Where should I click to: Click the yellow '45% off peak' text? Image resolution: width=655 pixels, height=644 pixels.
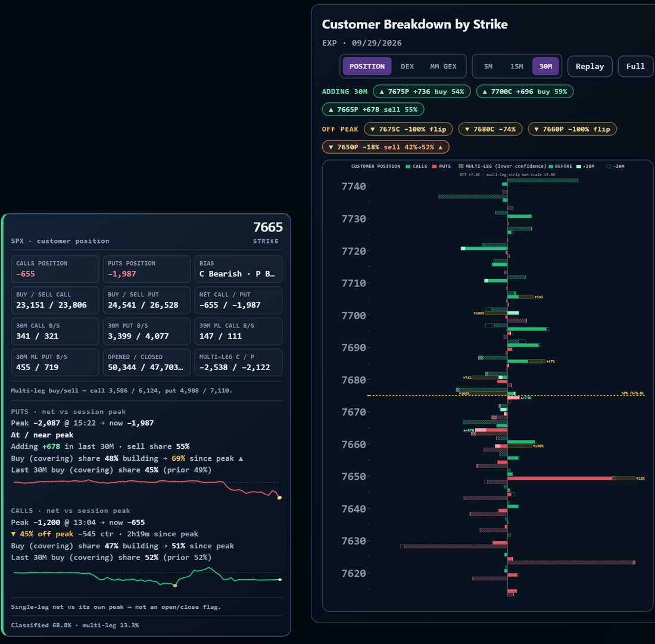(42, 534)
